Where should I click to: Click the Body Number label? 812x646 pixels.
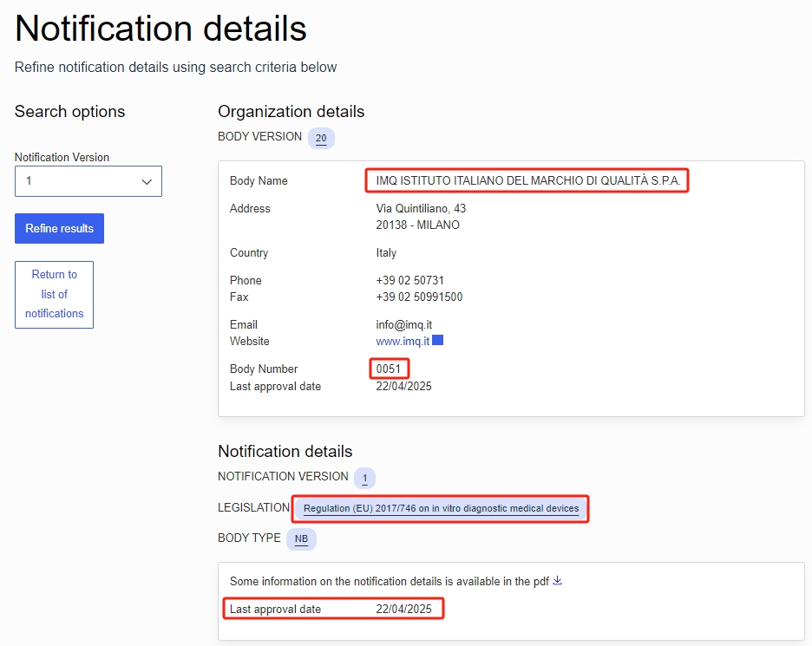pyautogui.click(x=264, y=369)
